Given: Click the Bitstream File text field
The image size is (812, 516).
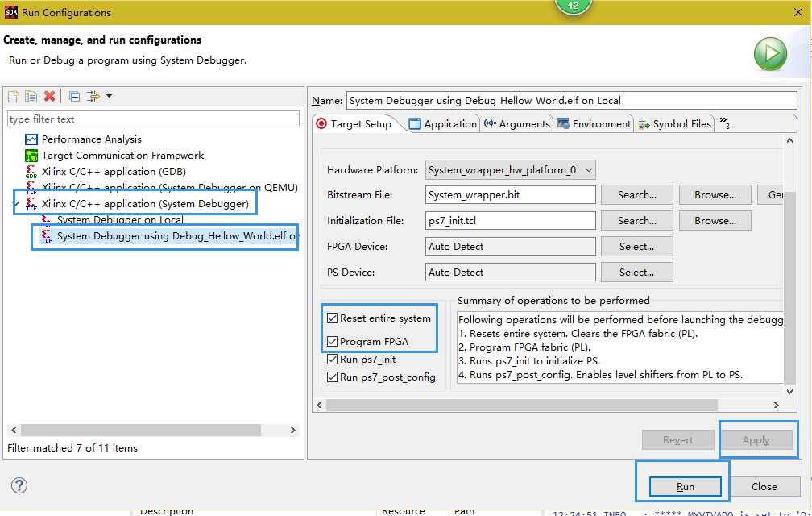Looking at the screenshot, I should click(510, 195).
